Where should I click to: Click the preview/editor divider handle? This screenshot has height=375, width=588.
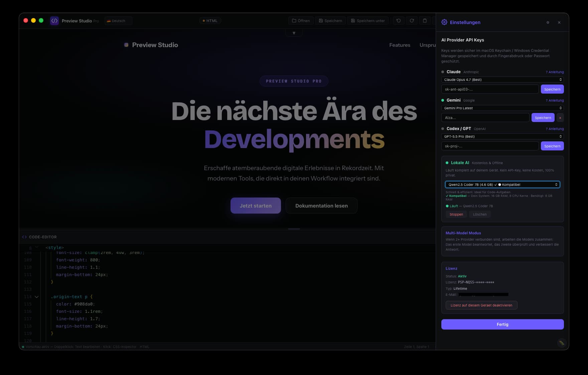[294, 229]
